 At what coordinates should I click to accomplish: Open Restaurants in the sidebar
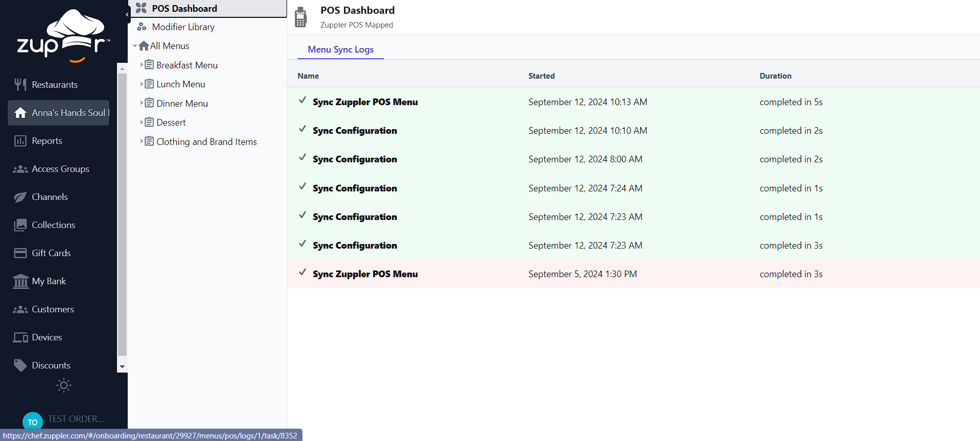[x=55, y=85]
